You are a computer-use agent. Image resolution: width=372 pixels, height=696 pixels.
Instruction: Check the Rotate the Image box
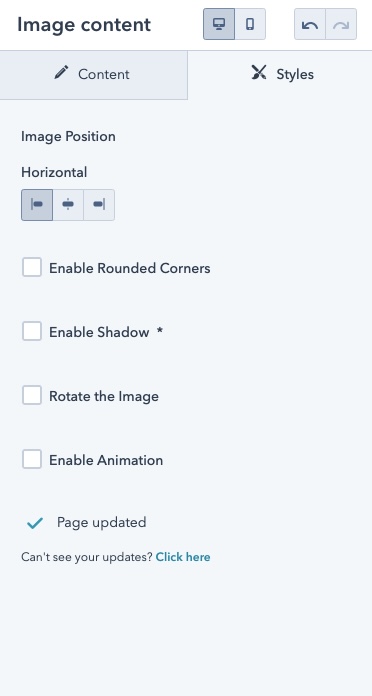point(32,395)
